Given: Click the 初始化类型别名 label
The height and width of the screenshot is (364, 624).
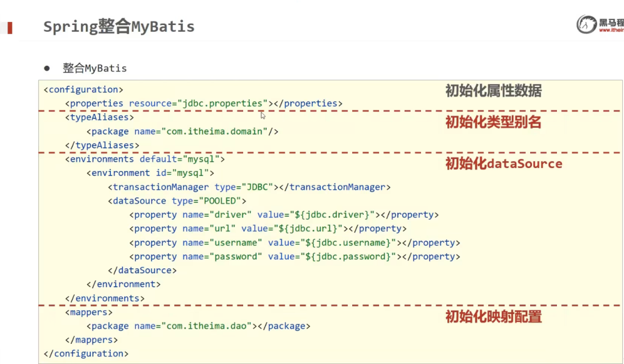Looking at the screenshot, I should pos(493,122).
